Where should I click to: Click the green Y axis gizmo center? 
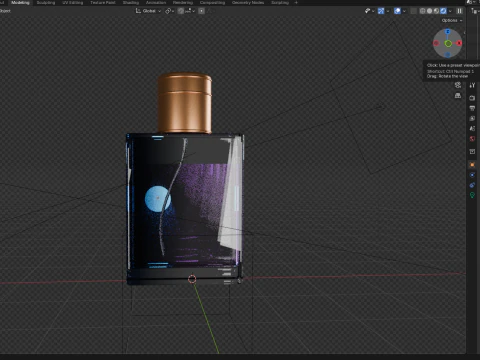click(x=448, y=43)
